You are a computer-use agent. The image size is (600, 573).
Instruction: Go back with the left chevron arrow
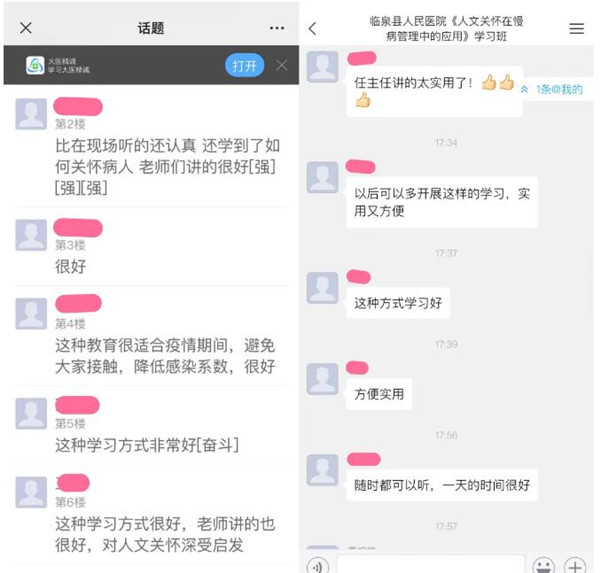tap(313, 29)
